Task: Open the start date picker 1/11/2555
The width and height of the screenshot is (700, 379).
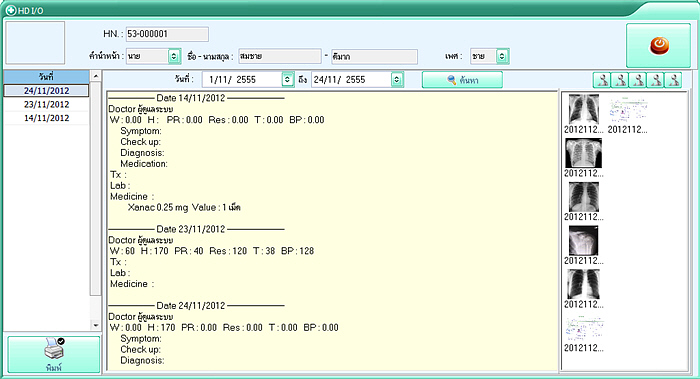Action: coord(288,80)
